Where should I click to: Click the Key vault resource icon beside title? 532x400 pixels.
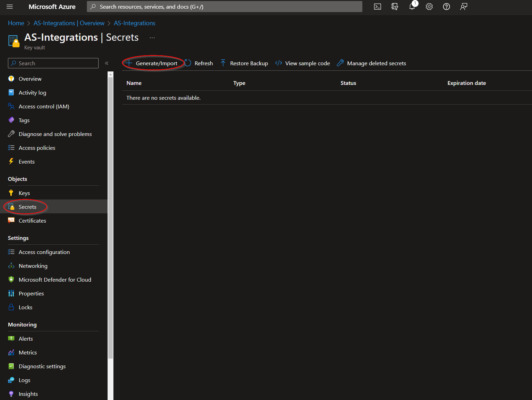tap(14, 41)
